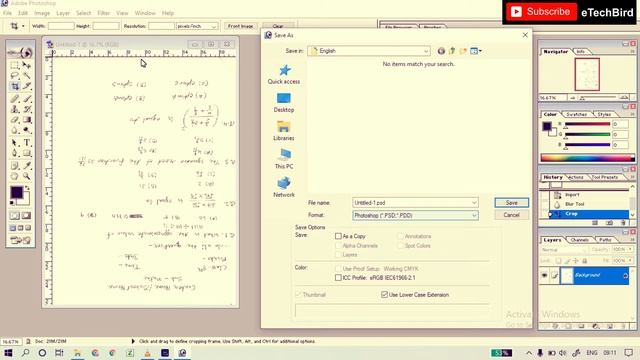Click the YouTube Subscribe button
The width and height of the screenshot is (640, 360).
(x=541, y=12)
